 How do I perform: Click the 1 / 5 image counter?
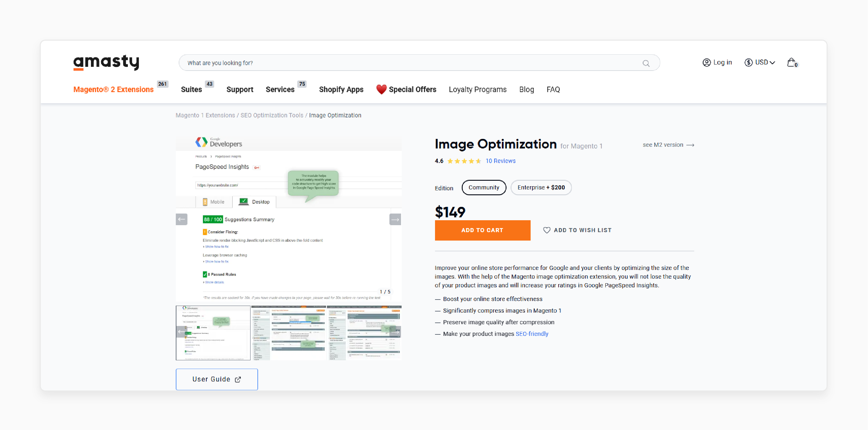pos(385,292)
